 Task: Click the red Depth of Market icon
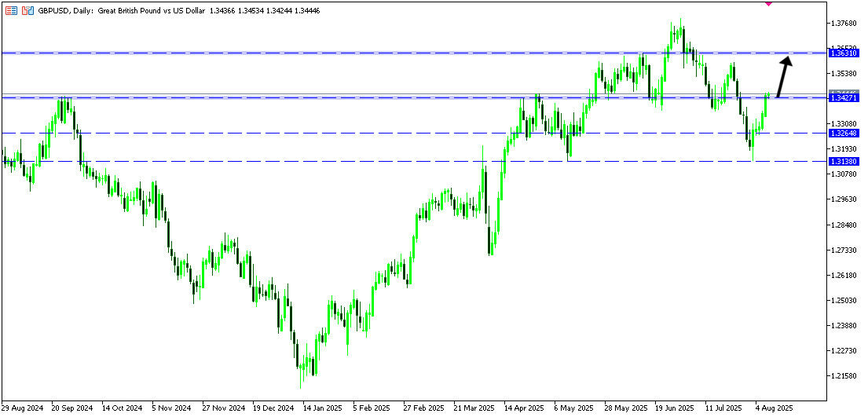[x=11, y=11]
